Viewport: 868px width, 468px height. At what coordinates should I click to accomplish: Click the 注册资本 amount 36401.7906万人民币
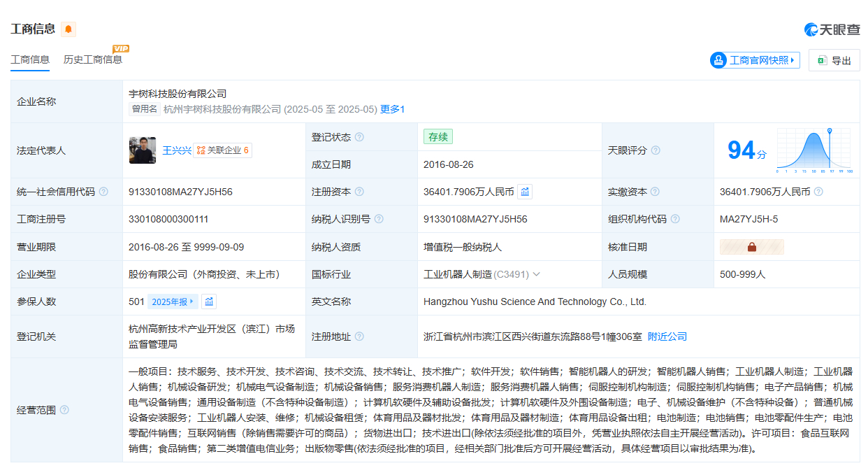pos(469,192)
